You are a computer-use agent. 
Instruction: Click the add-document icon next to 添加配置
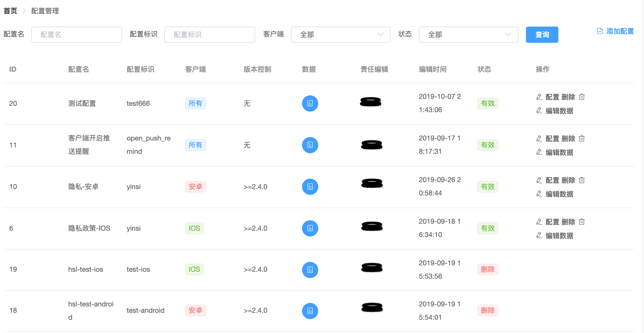click(x=599, y=31)
